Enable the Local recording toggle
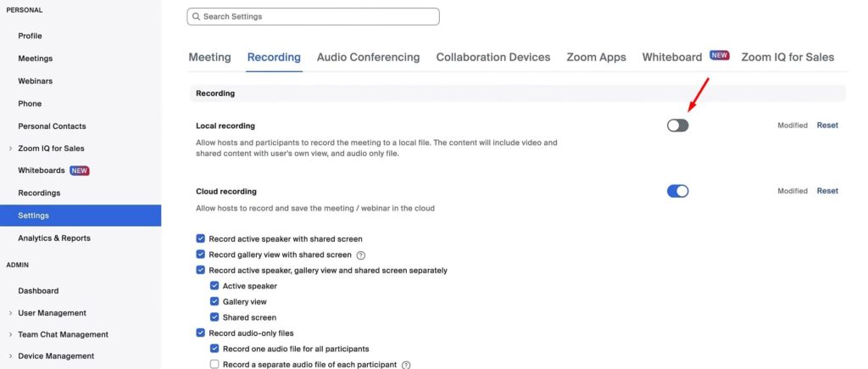This screenshot has height=369, width=868. pos(677,126)
